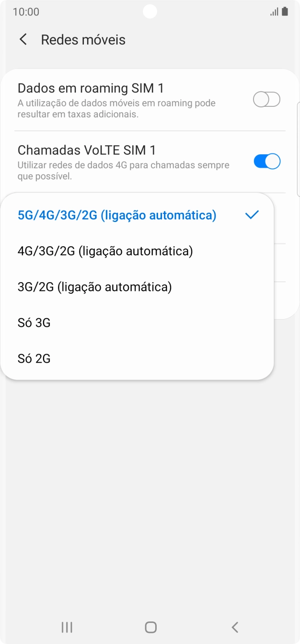Tap the Chamadas VoLTE SIM 1 label
300x644 pixels.
(x=87, y=150)
